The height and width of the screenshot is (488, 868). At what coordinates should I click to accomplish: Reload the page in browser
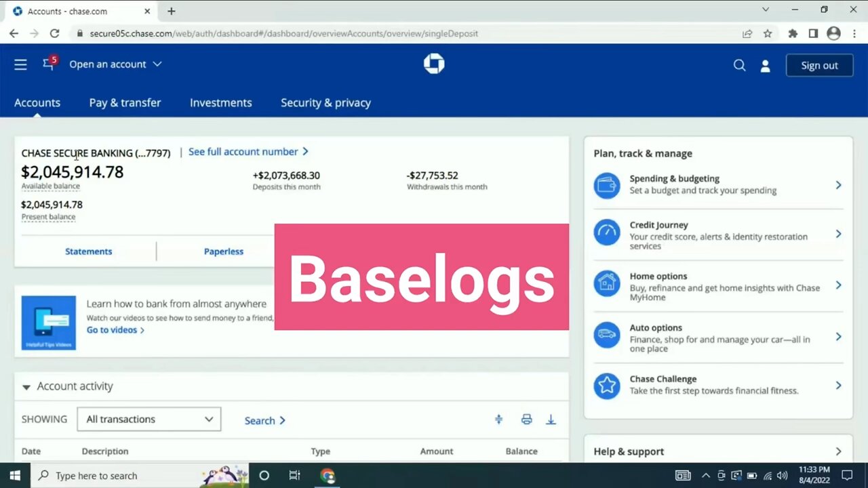(54, 33)
